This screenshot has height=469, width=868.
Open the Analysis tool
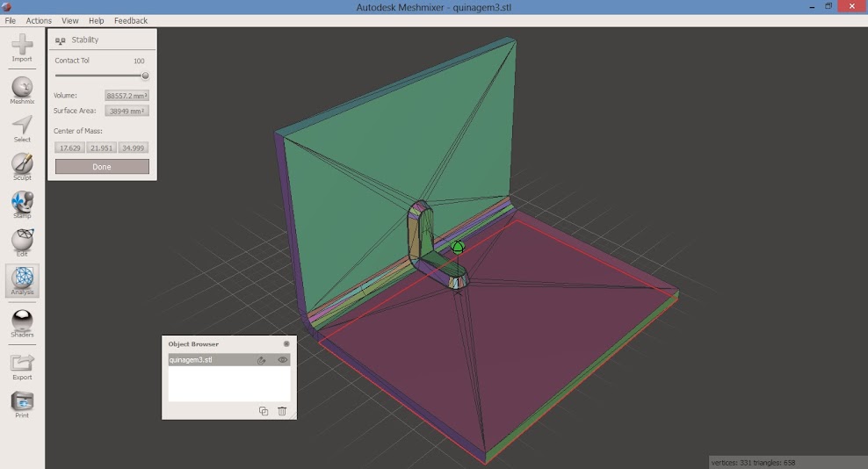click(x=22, y=281)
